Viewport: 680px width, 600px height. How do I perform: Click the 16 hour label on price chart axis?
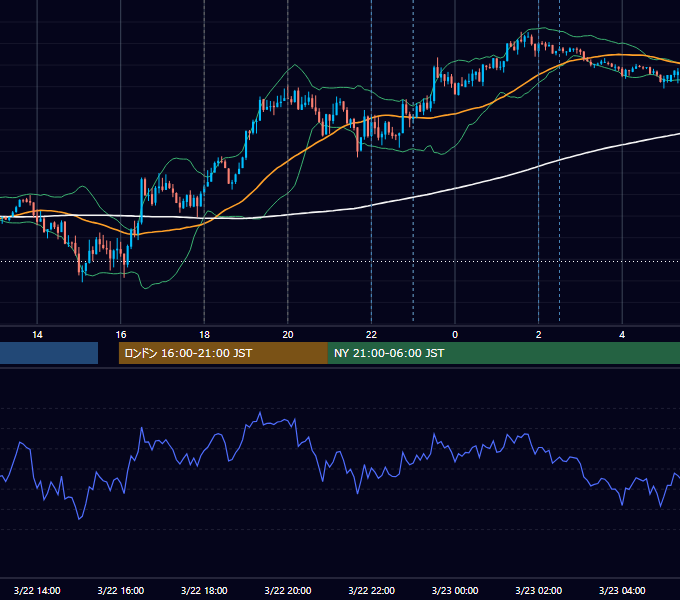[x=121, y=335]
